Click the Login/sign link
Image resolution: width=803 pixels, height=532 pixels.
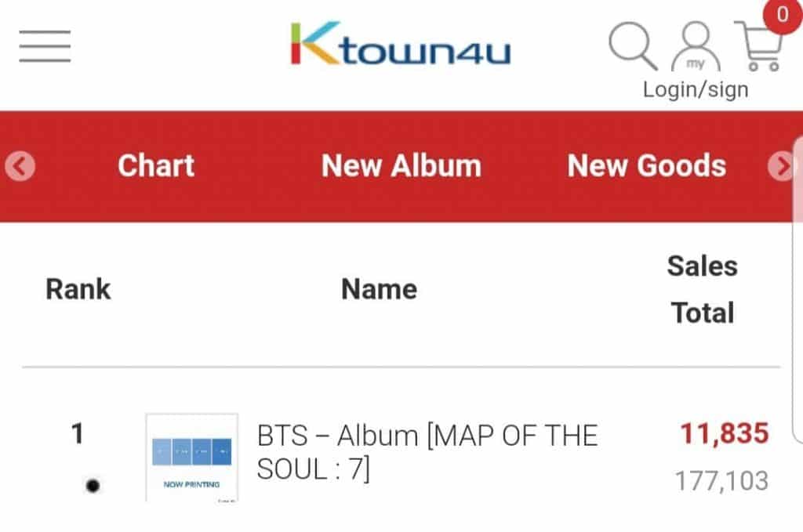click(696, 89)
